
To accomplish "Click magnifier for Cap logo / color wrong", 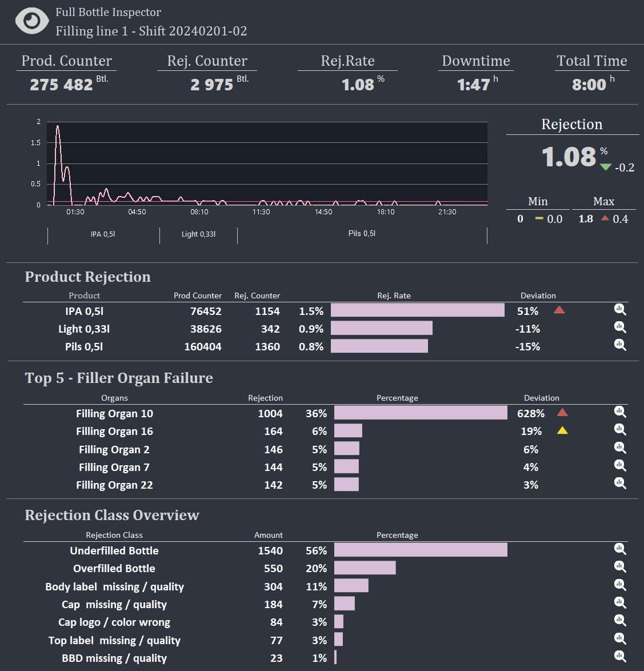I will point(620,621).
